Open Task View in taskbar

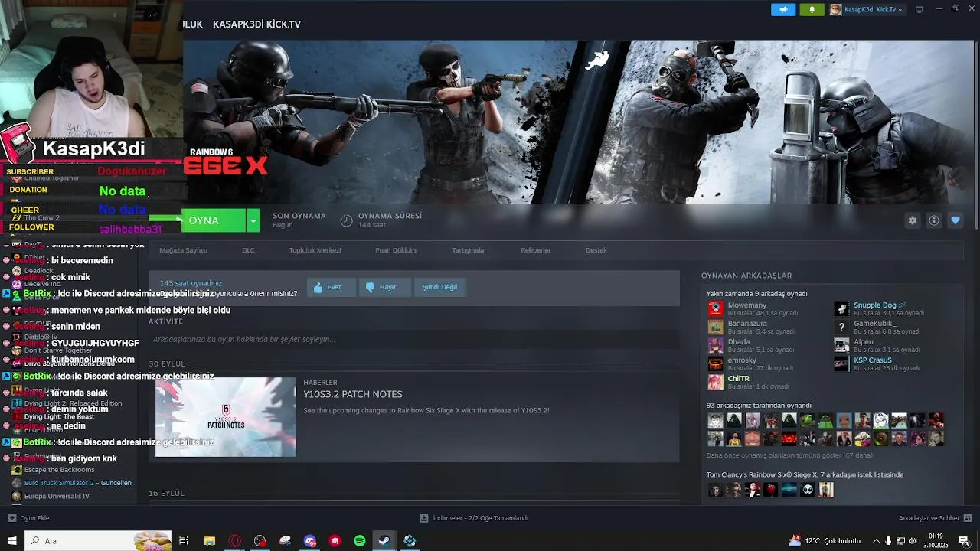(x=184, y=541)
